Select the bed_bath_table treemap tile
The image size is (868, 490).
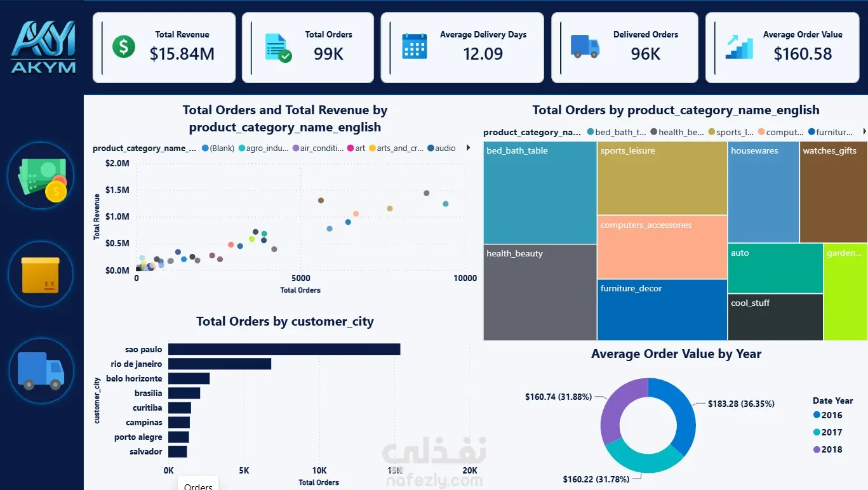540,193
